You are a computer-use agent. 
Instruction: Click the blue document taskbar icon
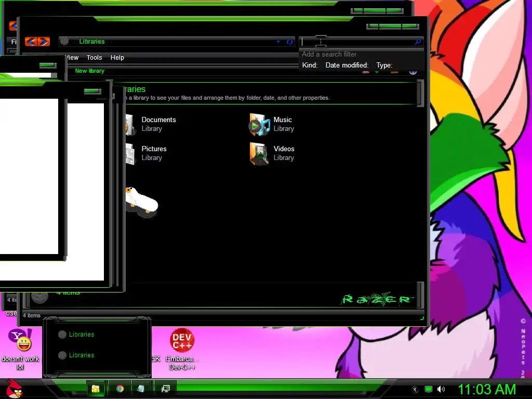(x=140, y=389)
